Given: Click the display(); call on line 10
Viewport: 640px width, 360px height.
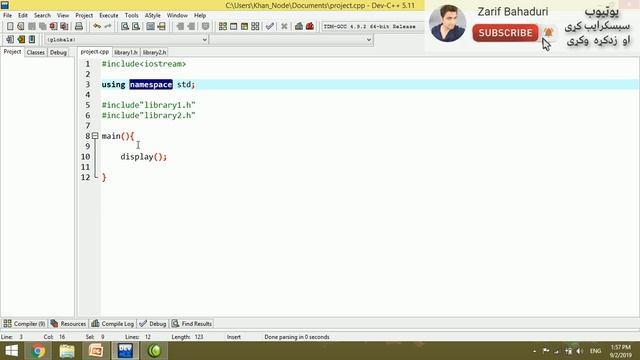Looking at the screenshot, I should pos(144,157).
